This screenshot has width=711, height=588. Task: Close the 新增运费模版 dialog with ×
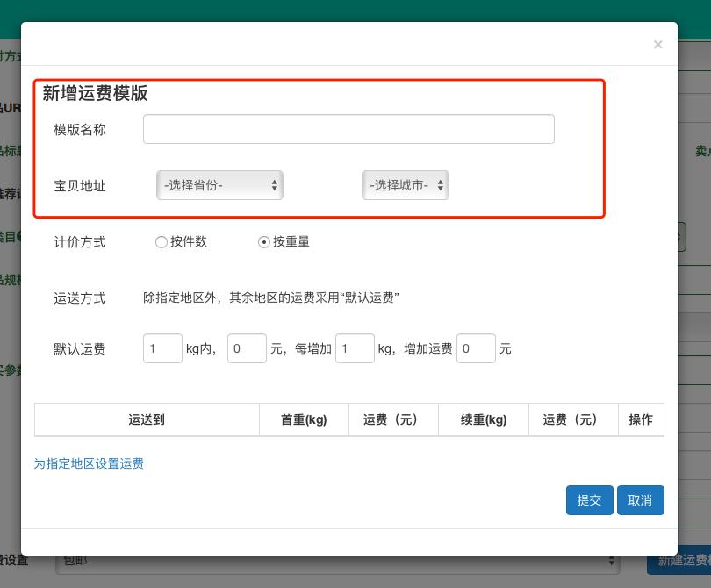pos(657,44)
